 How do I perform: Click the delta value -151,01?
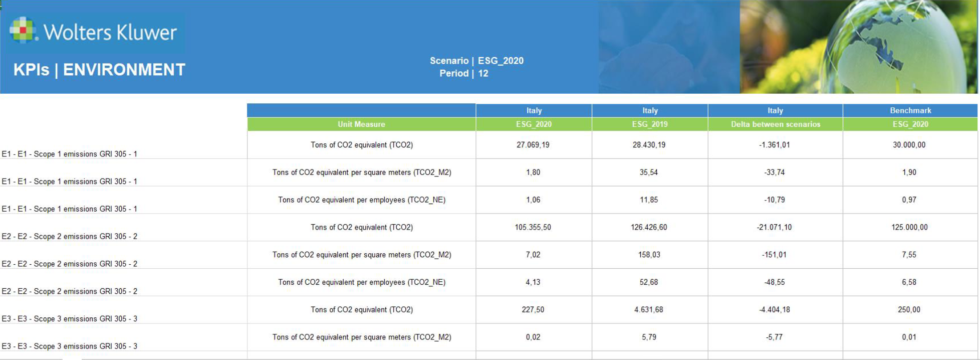(775, 255)
